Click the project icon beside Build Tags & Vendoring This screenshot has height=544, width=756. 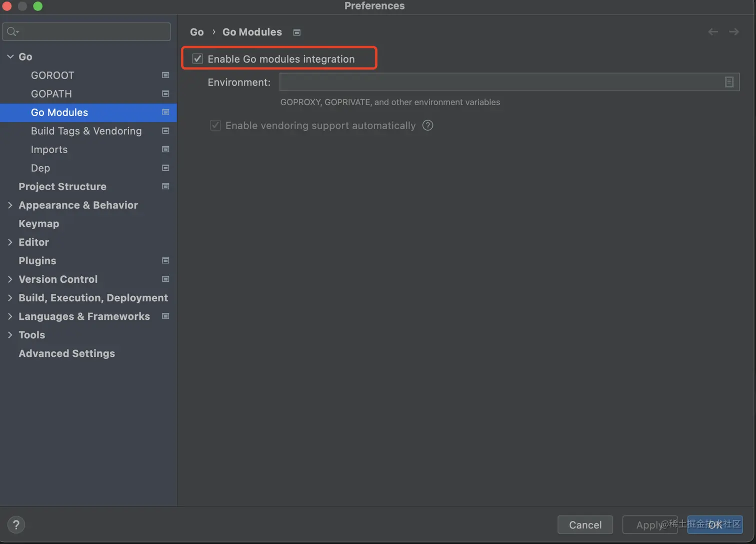pyautogui.click(x=165, y=131)
